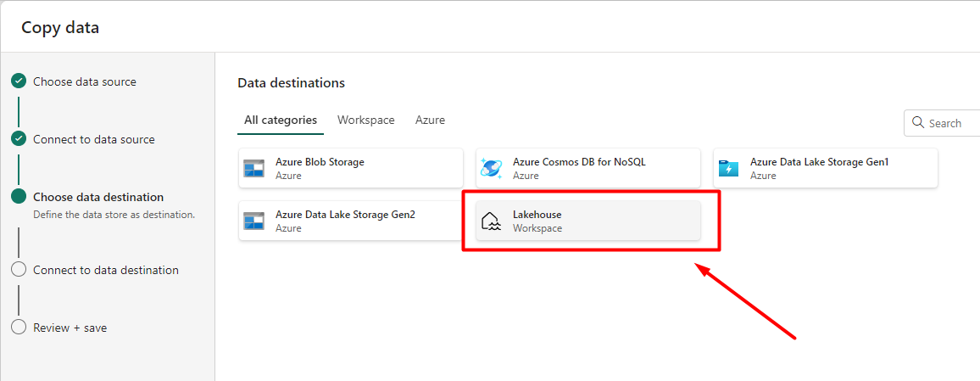Click the green checkmark beside Choose data source

[x=19, y=81]
